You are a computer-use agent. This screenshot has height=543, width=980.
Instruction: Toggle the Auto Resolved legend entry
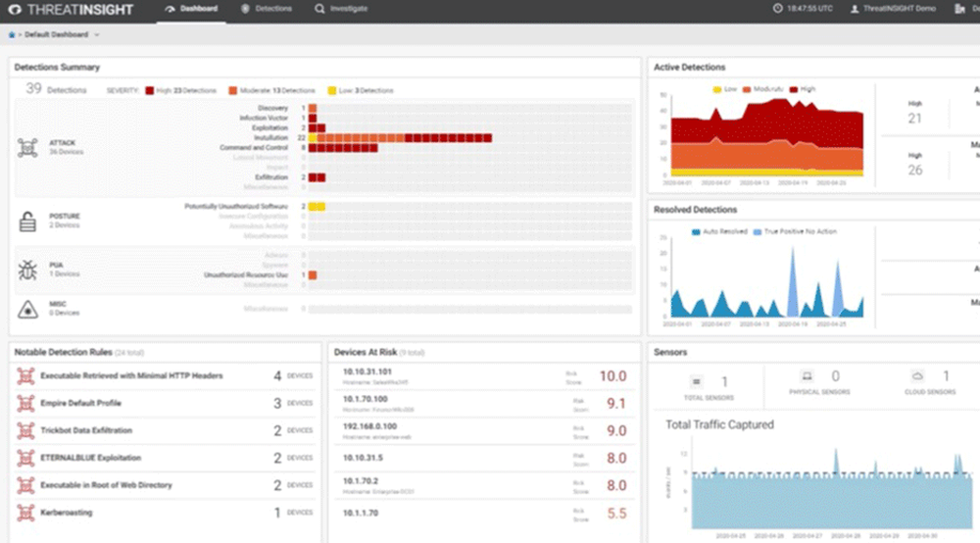719,232
